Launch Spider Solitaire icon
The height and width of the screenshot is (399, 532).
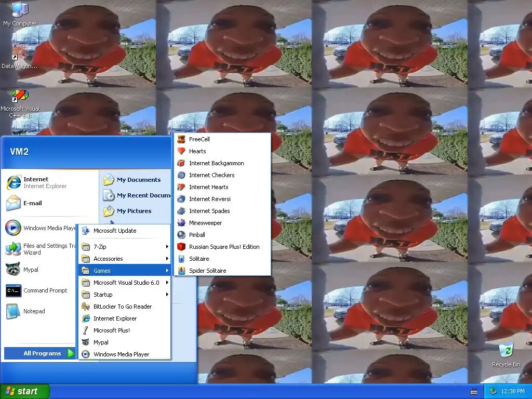click(181, 270)
